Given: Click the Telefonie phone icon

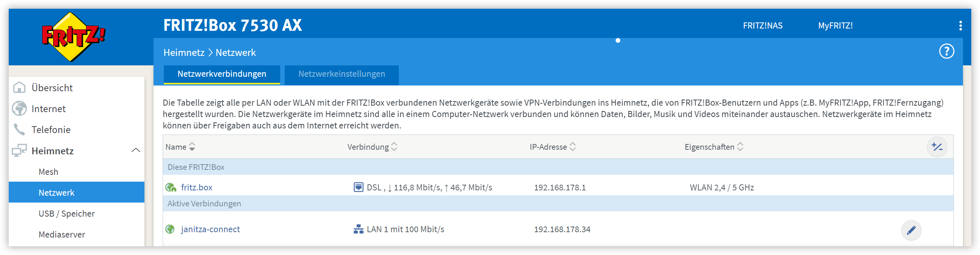Looking at the screenshot, I should pyautogui.click(x=19, y=130).
